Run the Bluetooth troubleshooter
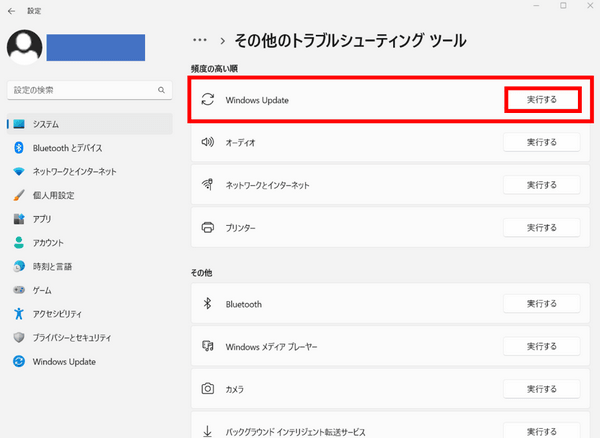The image size is (600, 438). tap(541, 304)
